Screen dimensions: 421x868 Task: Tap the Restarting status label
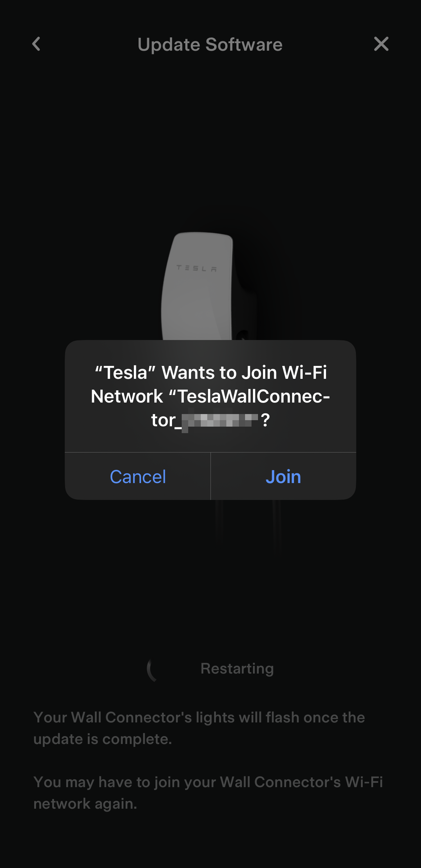point(237,669)
